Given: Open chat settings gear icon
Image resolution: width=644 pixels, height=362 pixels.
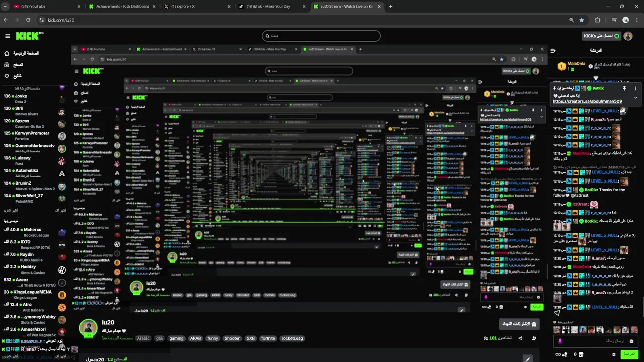Looking at the screenshot, I should [613, 354].
